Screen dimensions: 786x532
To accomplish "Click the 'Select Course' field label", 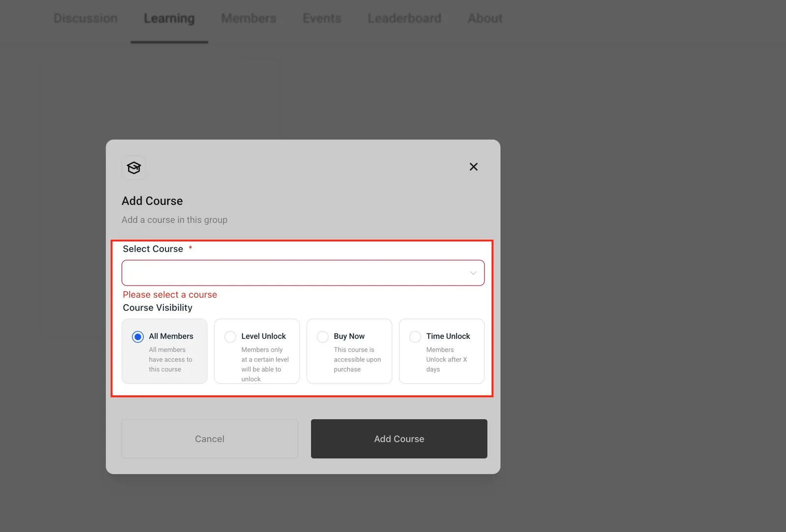I will 153,249.
